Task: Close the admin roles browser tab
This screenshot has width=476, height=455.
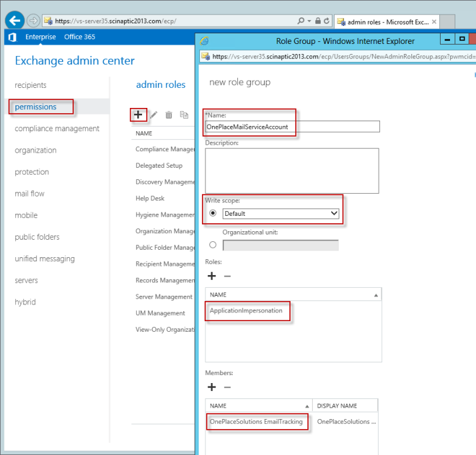Action: pos(434,22)
